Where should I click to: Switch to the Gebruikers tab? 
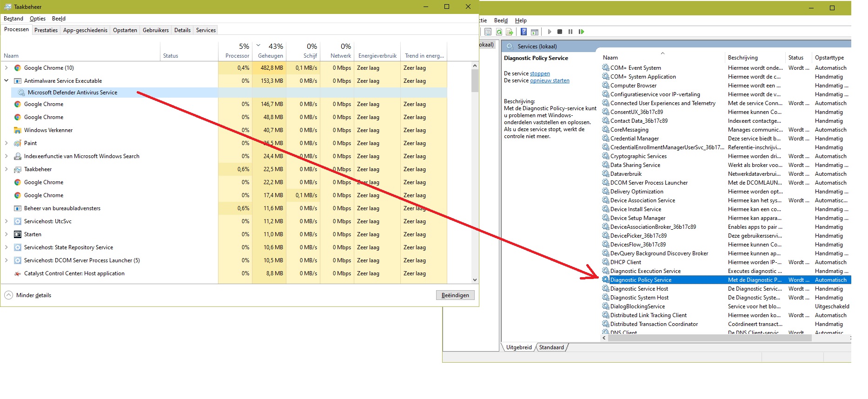(156, 30)
